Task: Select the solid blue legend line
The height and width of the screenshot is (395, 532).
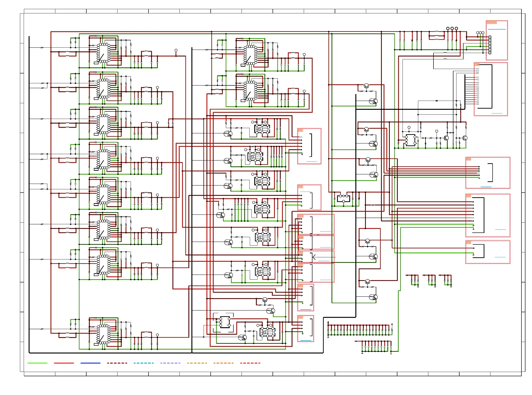Action: click(90, 363)
